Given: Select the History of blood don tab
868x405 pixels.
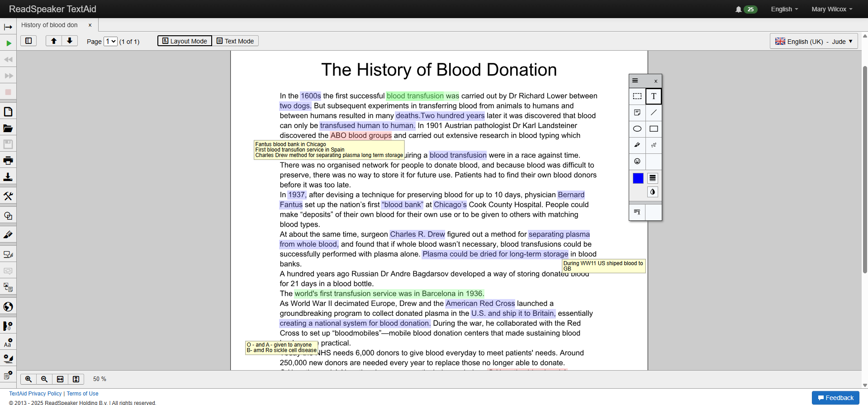Looking at the screenshot, I should (x=50, y=25).
